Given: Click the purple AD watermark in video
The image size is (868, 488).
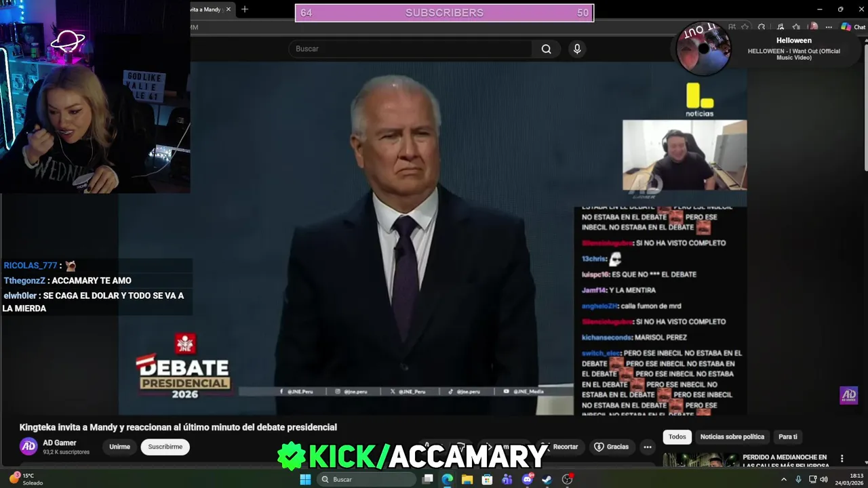Looking at the screenshot, I should click(848, 395).
